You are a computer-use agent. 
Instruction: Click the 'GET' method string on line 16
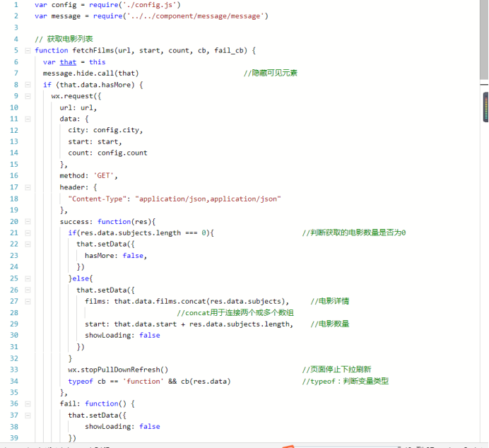click(x=103, y=175)
